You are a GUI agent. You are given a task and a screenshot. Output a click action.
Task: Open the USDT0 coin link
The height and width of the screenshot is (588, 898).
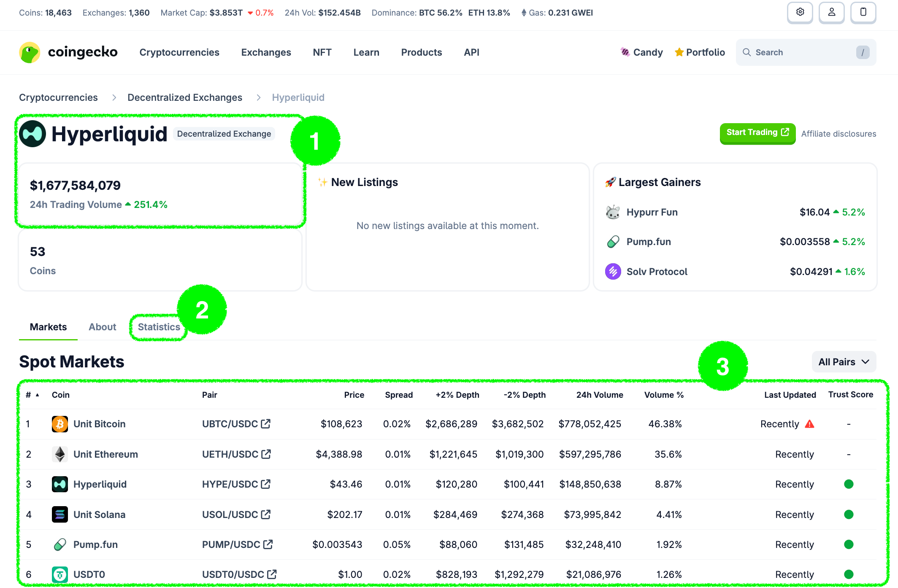(x=89, y=575)
